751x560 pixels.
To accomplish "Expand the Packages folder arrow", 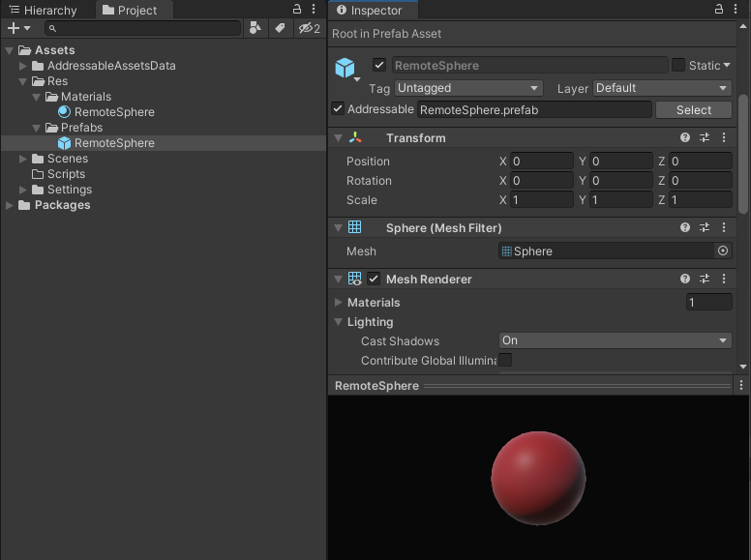I will (9, 205).
